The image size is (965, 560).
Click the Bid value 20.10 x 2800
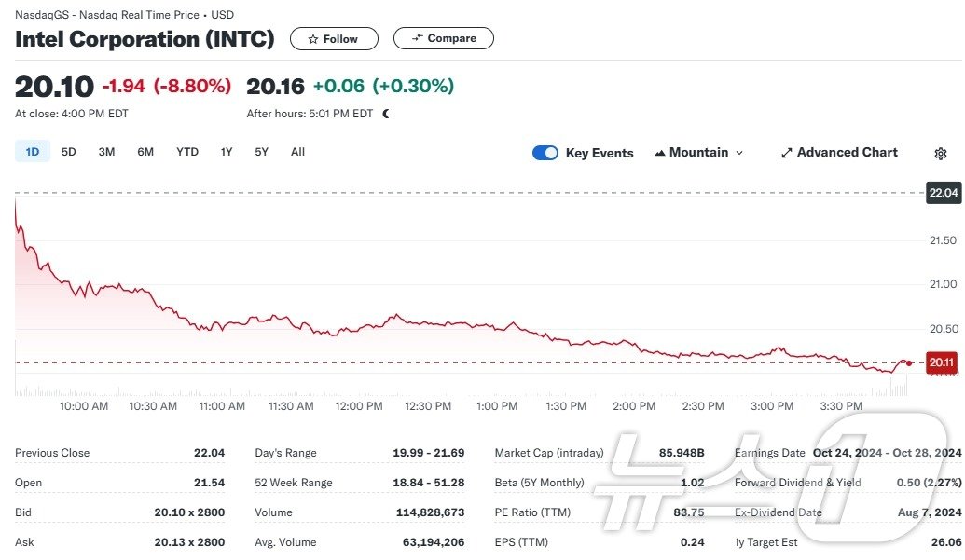189,512
